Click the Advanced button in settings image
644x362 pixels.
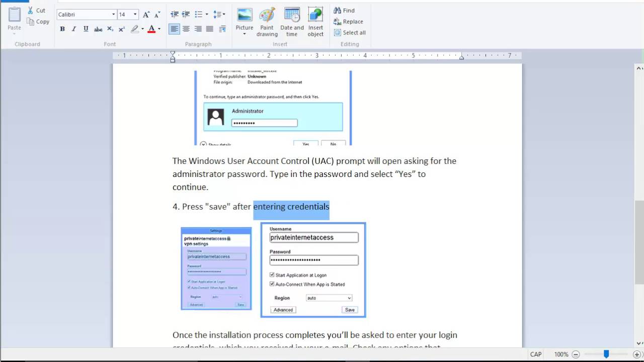click(283, 310)
